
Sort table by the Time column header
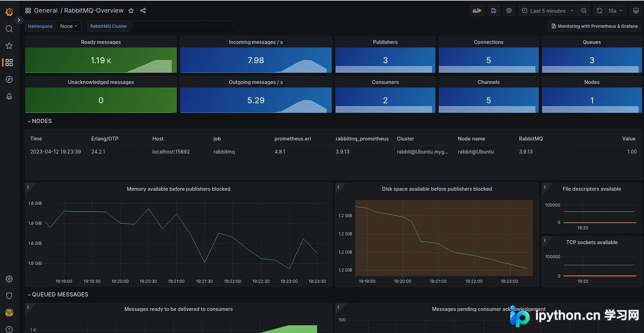coord(36,138)
